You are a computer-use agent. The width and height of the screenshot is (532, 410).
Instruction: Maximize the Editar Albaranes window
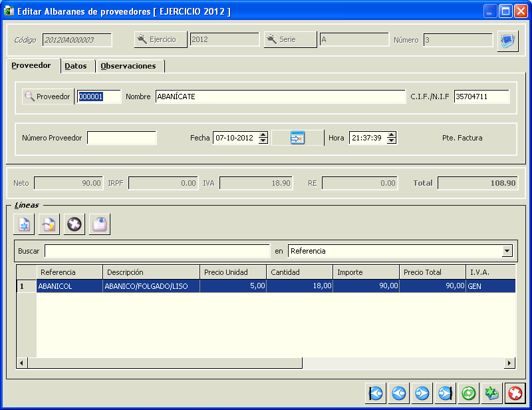505,11
